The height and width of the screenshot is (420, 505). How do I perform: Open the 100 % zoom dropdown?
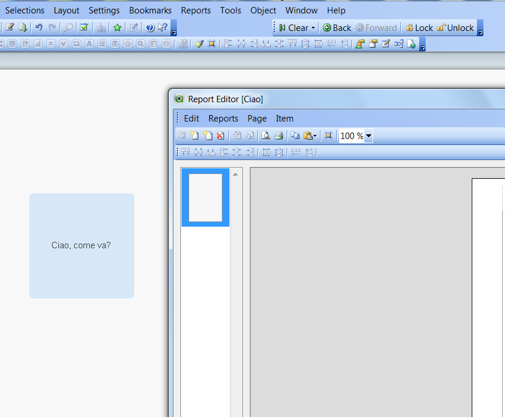coord(368,136)
